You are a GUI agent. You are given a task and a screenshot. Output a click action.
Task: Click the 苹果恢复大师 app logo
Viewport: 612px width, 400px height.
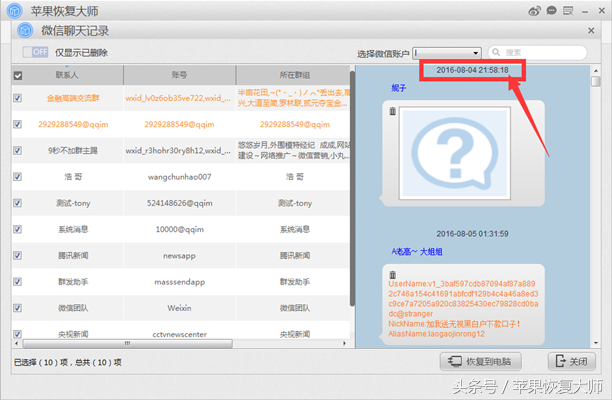[x=14, y=11]
